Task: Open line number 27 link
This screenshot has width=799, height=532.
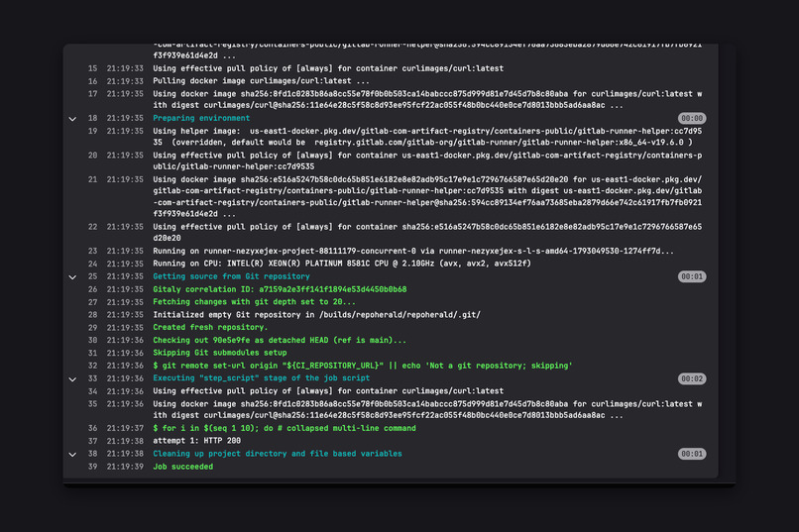Action: (92, 302)
